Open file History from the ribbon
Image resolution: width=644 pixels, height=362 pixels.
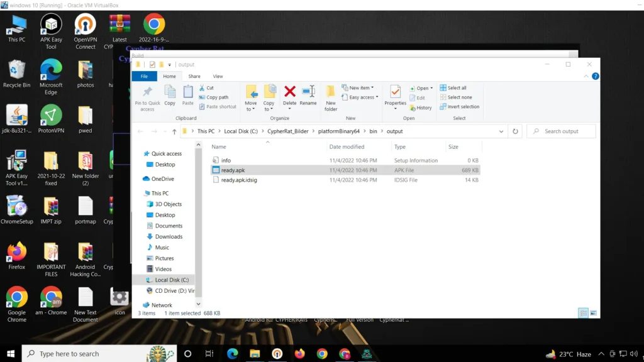[421, 108]
